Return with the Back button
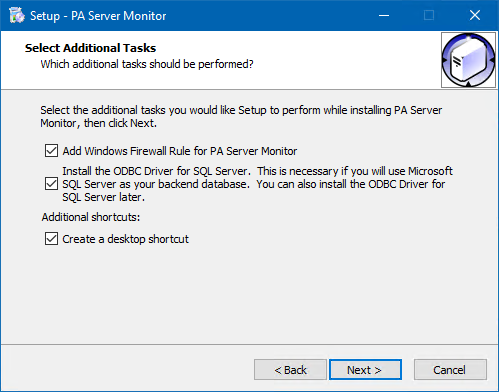The height and width of the screenshot is (392, 499). [x=290, y=369]
